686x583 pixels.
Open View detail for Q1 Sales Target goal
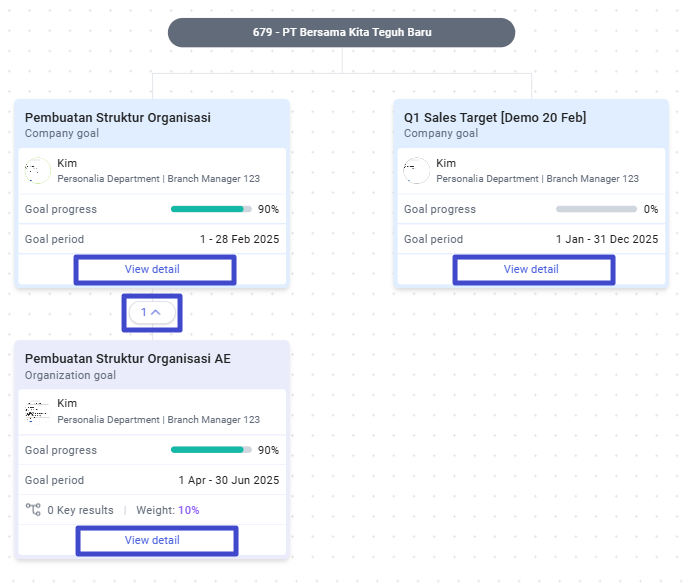tap(531, 269)
